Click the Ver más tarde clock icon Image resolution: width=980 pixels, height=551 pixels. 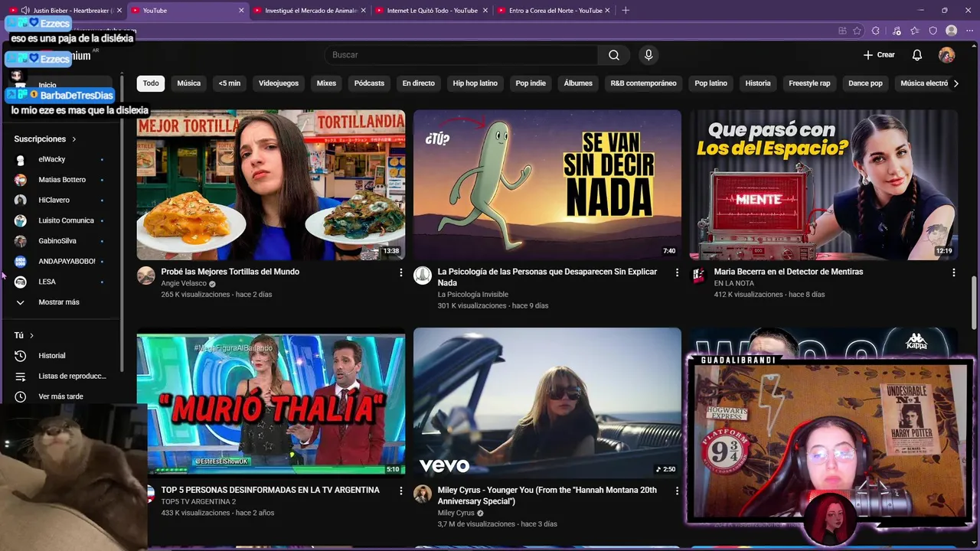click(21, 396)
